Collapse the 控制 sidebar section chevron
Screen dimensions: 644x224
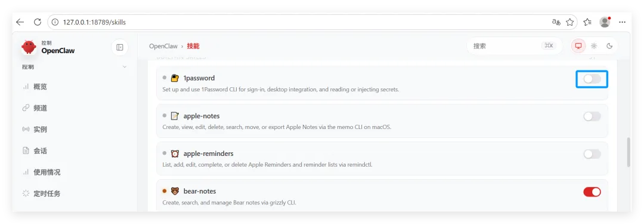click(125, 67)
